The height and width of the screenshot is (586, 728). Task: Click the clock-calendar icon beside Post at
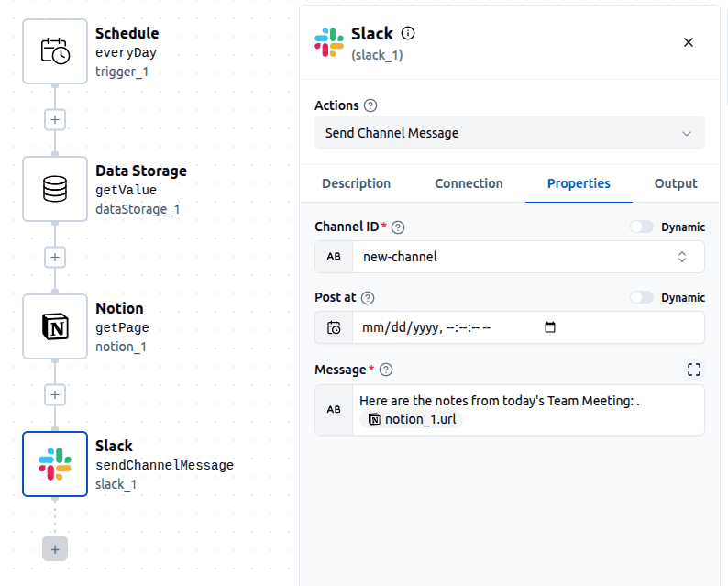[334, 327]
